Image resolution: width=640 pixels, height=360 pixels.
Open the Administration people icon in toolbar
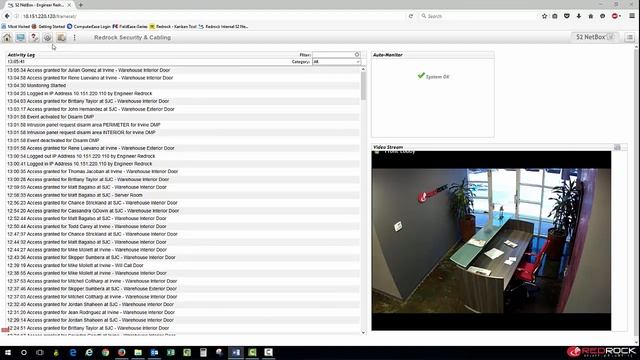(34, 38)
